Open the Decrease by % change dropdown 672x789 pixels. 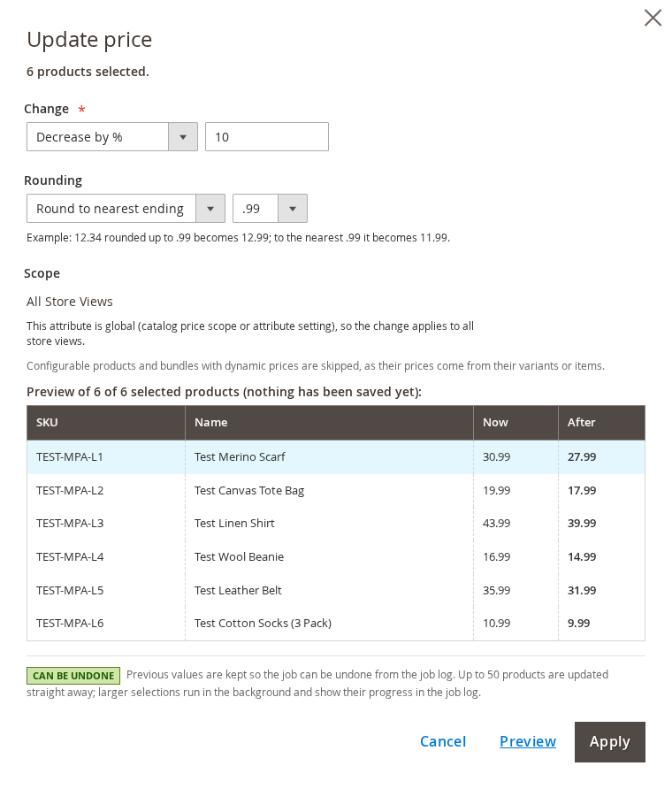(112, 137)
